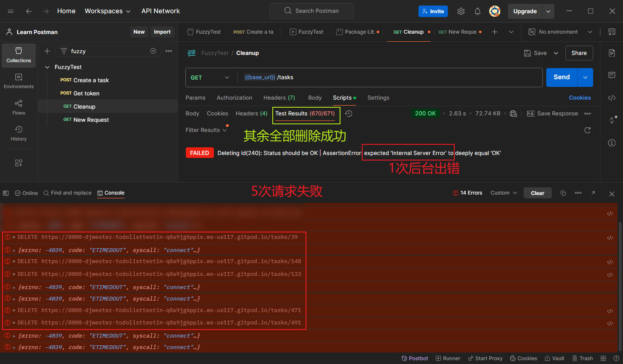
Task: Click the Search Postman box
Action: point(311,11)
